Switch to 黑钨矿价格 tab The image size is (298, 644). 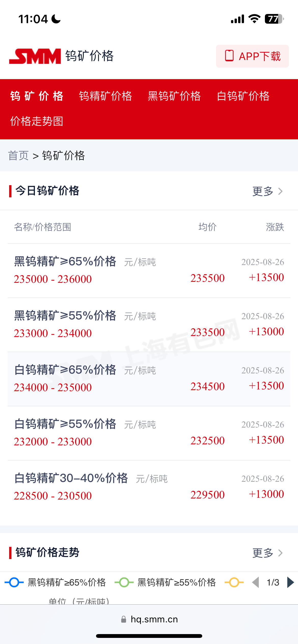coord(174,96)
